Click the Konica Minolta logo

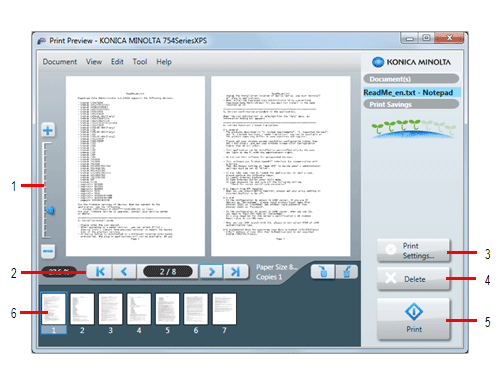point(412,62)
